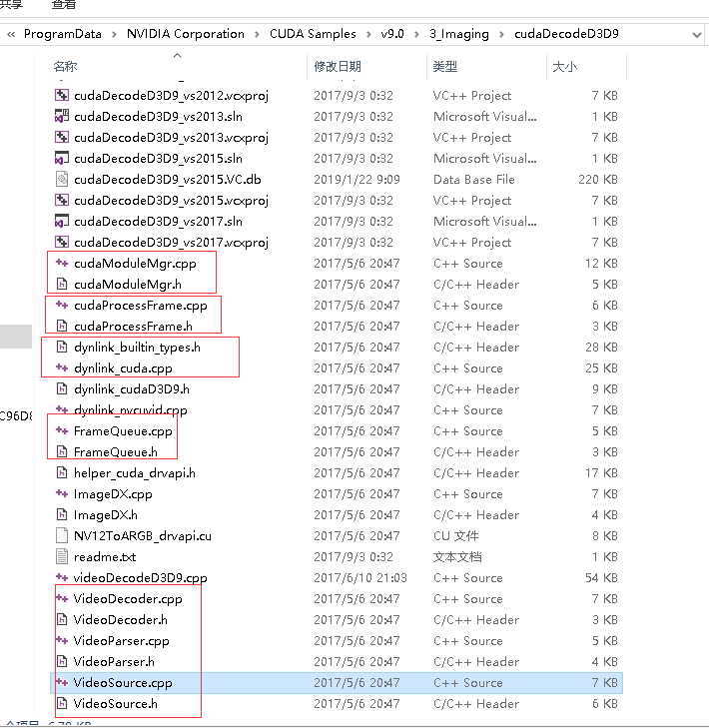Click ImageDX.cpp source icon
This screenshot has width=709, height=728.
(62, 494)
